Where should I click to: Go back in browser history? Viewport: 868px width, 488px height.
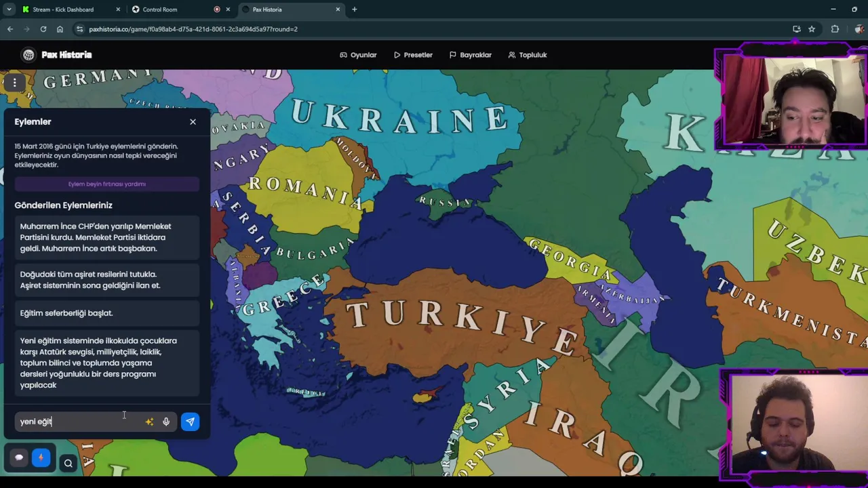tap(10, 29)
